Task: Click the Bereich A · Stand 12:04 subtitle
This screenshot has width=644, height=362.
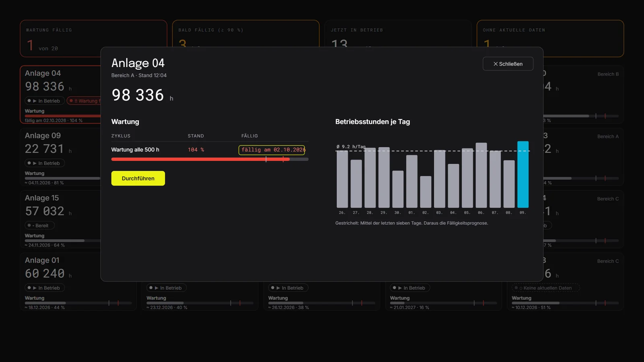Action: click(x=139, y=75)
